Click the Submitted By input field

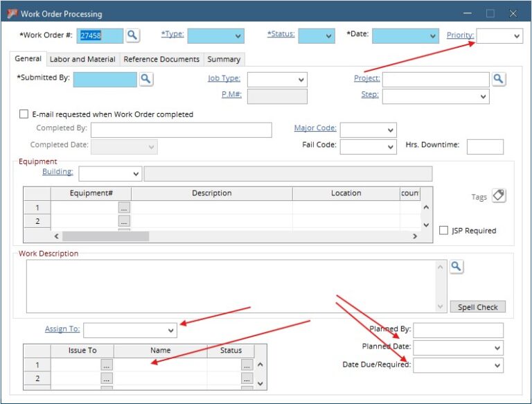tap(105, 80)
